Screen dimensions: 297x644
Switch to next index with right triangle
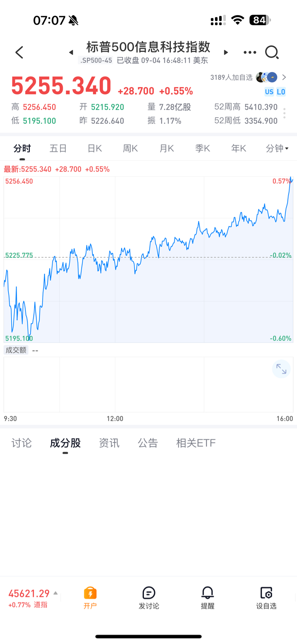pyautogui.click(x=226, y=52)
